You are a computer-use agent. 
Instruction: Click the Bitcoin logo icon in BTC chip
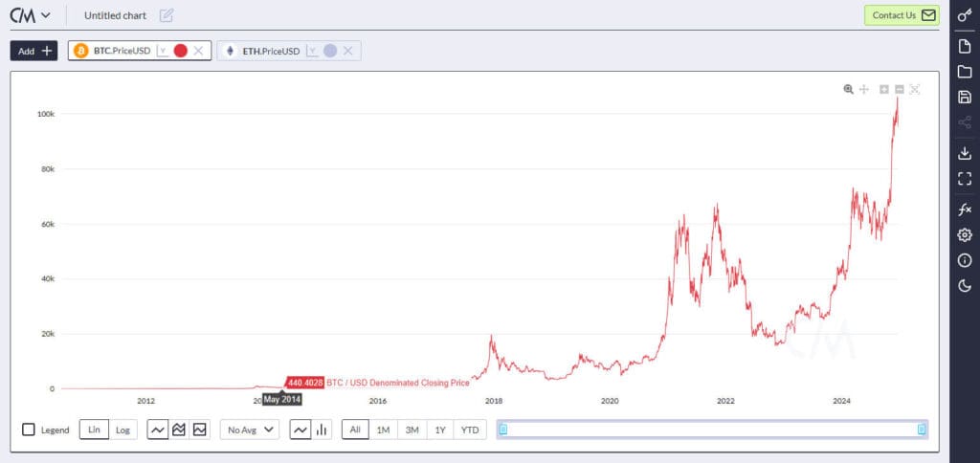click(x=80, y=51)
